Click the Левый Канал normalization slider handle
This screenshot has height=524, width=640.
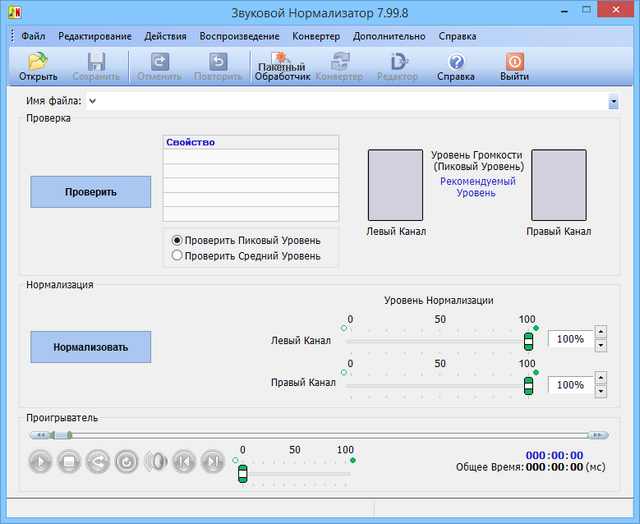[528, 341]
